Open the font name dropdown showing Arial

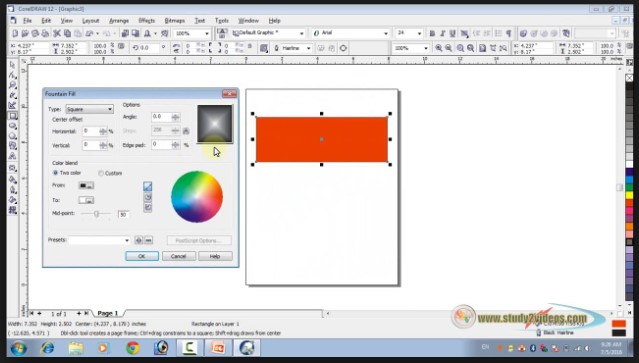[x=351, y=33]
